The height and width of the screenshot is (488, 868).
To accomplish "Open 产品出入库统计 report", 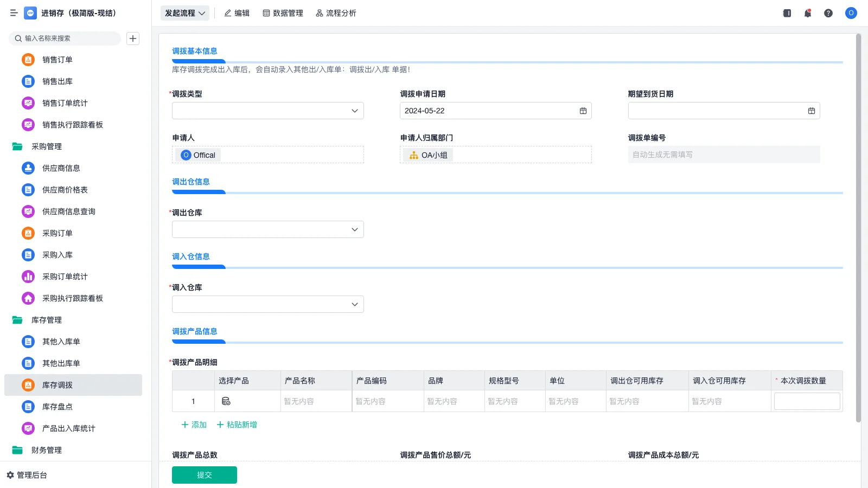I will [73, 428].
